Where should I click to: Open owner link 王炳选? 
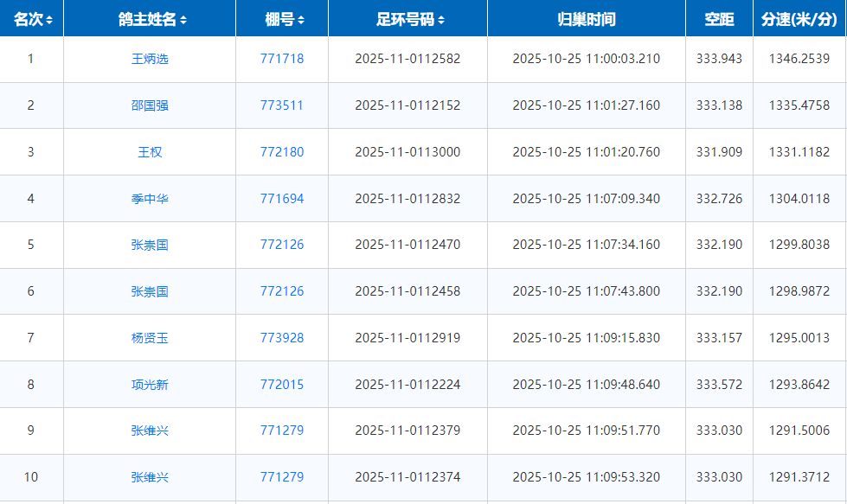[x=150, y=59]
